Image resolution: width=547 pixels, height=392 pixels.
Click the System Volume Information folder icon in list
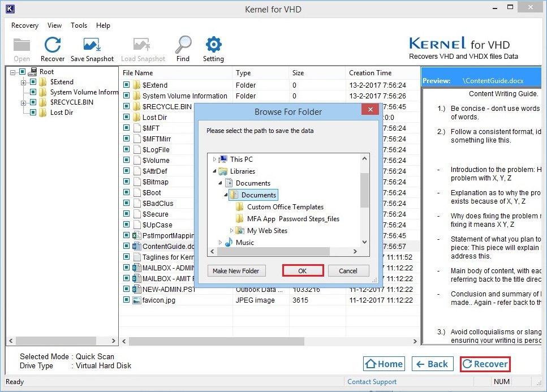pyautogui.click(x=137, y=96)
